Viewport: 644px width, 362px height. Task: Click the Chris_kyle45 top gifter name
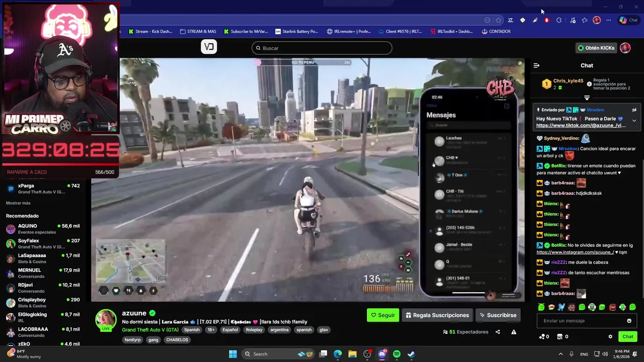tap(568, 81)
